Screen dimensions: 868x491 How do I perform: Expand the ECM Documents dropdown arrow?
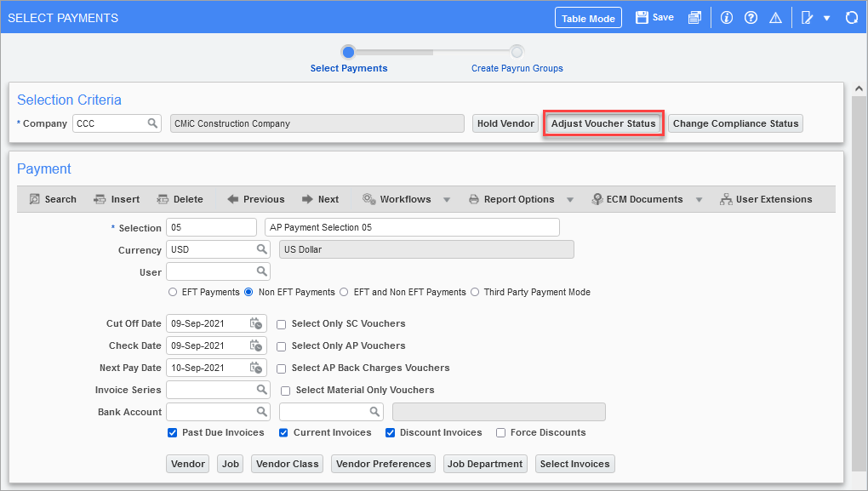(700, 200)
